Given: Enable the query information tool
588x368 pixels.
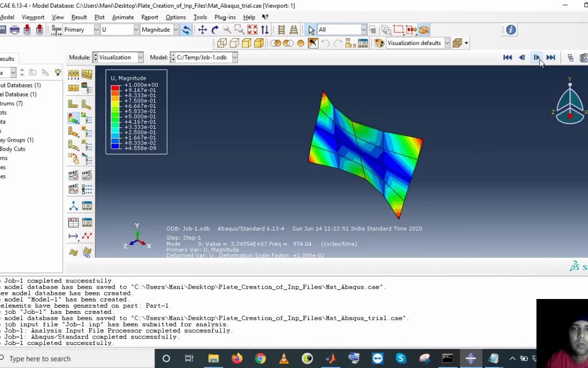Looking at the screenshot, I should [510, 30].
